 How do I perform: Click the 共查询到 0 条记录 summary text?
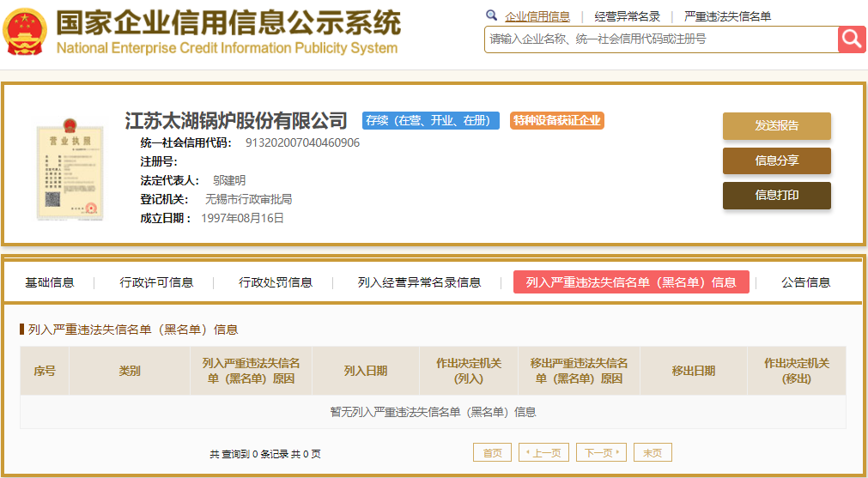click(x=265, y=454)
